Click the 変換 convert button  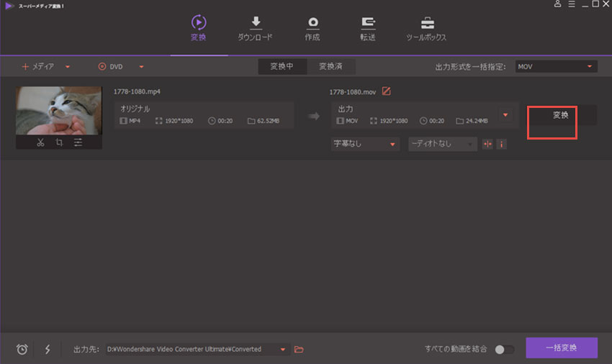coord(560,115)
